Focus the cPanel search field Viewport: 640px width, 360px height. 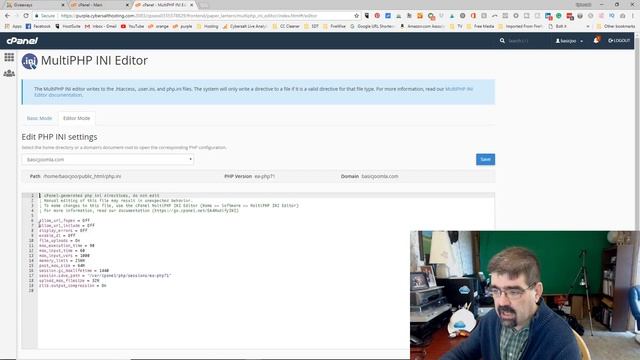[524, 41]
